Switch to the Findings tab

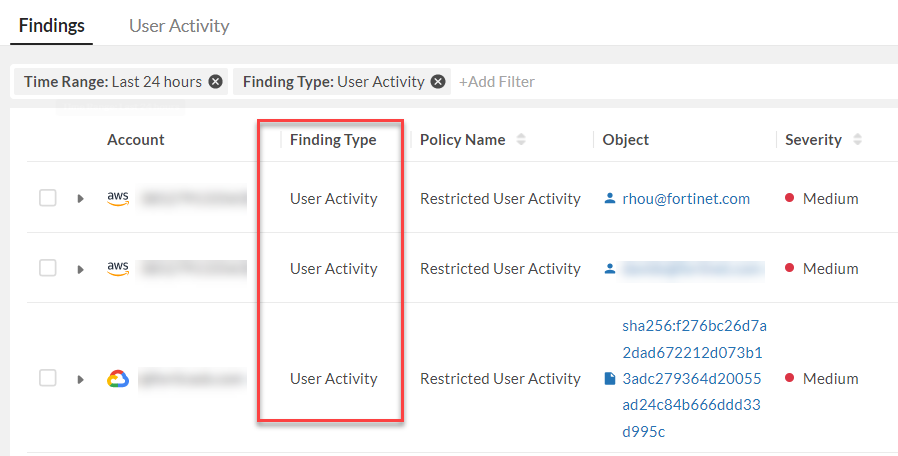51,26
